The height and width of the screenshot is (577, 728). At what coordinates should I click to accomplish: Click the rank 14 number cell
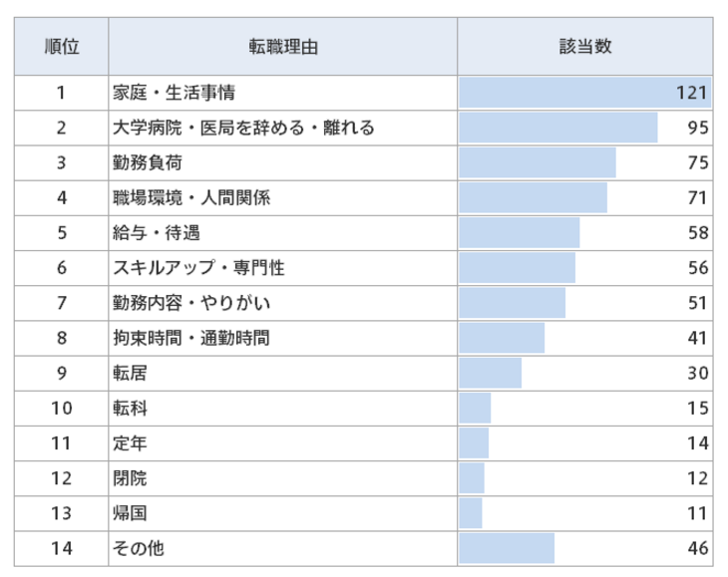[61, 547]
